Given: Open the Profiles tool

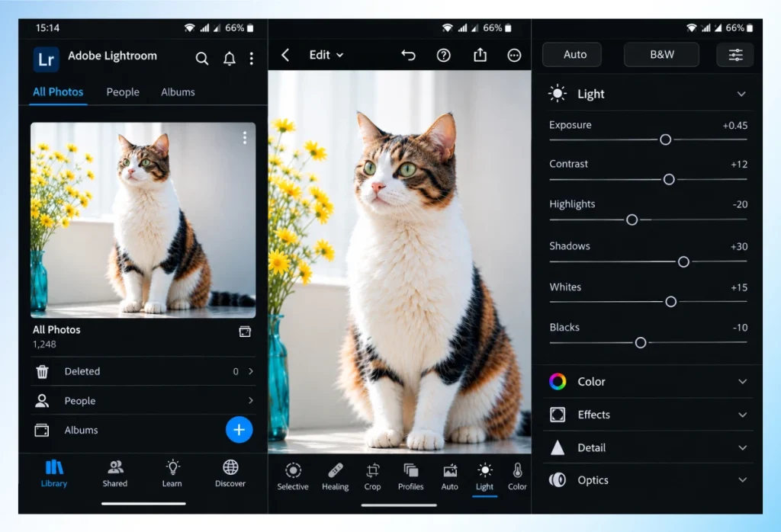Looking at the screenshot, I should tap(411, 477).
